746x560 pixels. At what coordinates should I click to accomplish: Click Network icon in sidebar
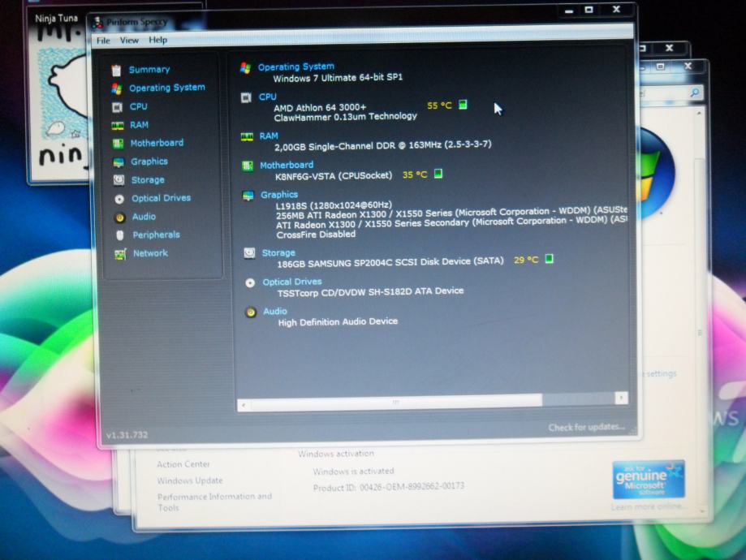120,254
